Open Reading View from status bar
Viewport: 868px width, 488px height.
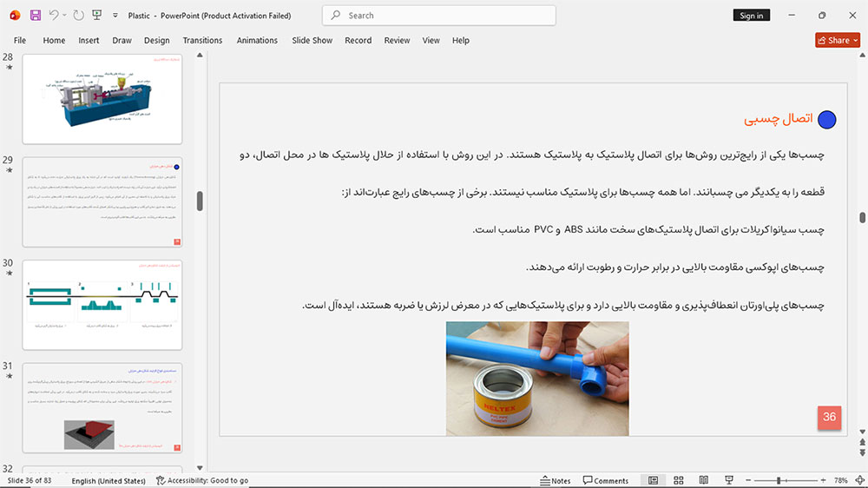[704, 480]
